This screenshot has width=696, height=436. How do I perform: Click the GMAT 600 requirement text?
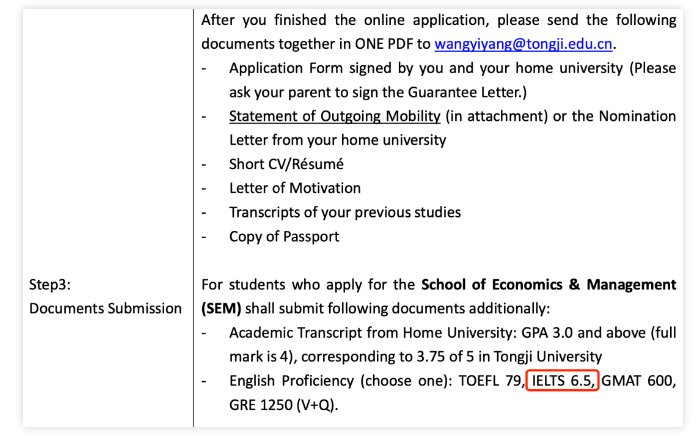(x=638, y=381)
